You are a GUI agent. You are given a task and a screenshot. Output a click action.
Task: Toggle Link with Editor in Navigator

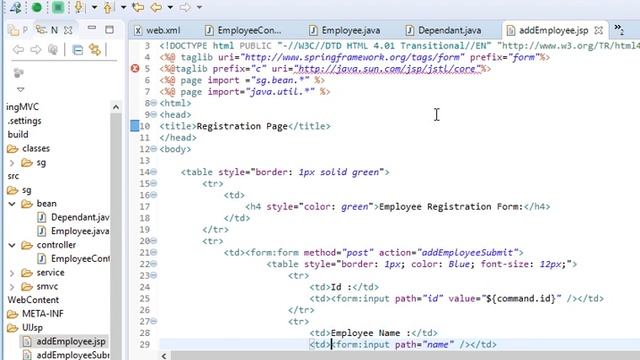coord(95,50)
